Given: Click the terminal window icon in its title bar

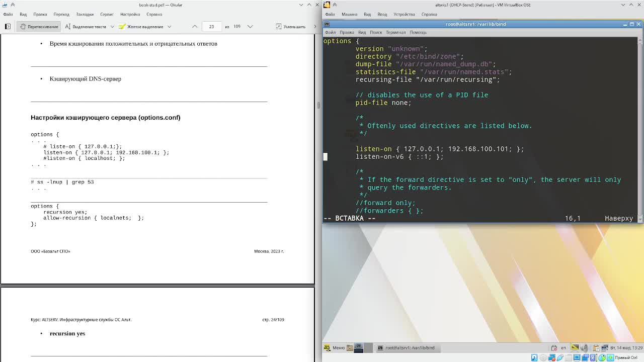Looking at the screenshot, I should tap(327, 24).
